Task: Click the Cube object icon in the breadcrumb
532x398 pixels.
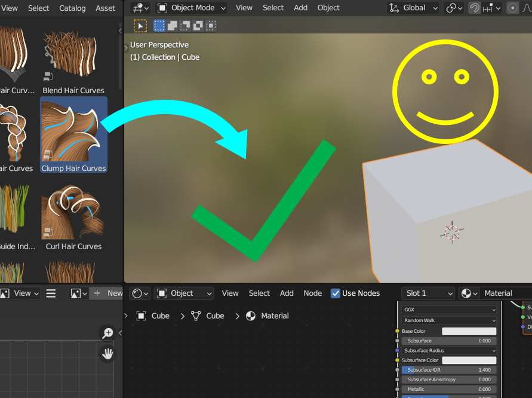Action: [x=141, y=316]
